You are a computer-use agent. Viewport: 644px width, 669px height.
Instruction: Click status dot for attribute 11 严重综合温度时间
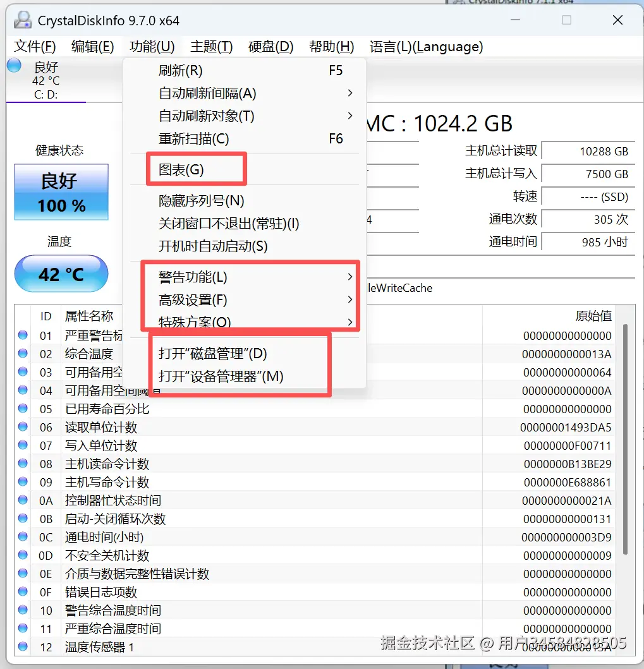click(x=23, y=628)
